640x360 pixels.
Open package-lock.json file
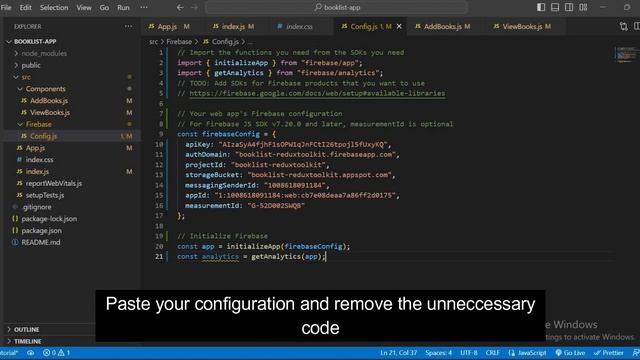click(x=49, y=219)
